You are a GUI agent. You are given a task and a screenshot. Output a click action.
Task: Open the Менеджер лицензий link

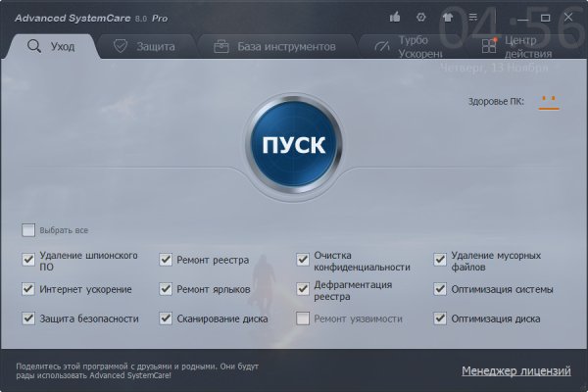tap(516, 371)
